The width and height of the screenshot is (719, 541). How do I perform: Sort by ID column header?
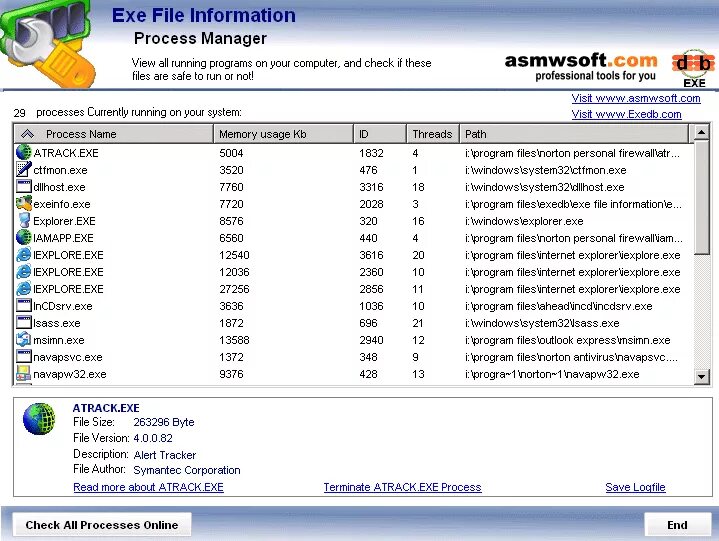[380, 134]
